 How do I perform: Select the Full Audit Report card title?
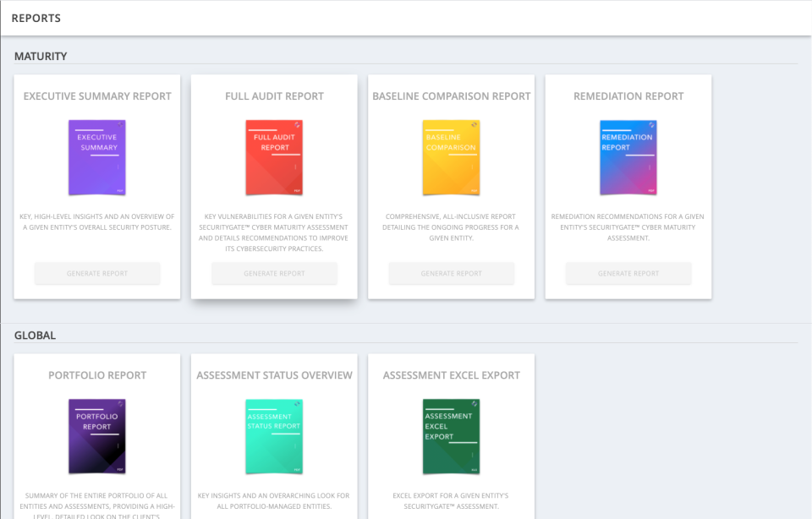[274, 96]
